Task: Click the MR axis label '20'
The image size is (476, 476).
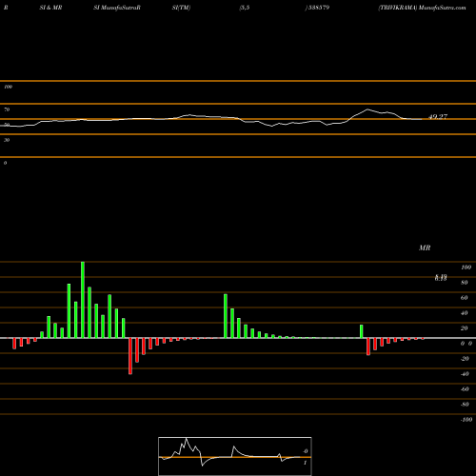Action: pos(465,328)
